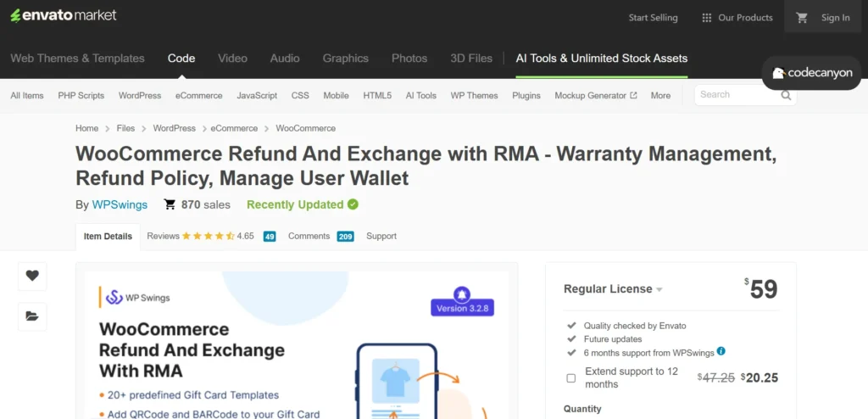Viewport: 868px width, 419px height.
Task: Open AI Tools & Unlimited Stock Assets
Action: coord(602,59)
